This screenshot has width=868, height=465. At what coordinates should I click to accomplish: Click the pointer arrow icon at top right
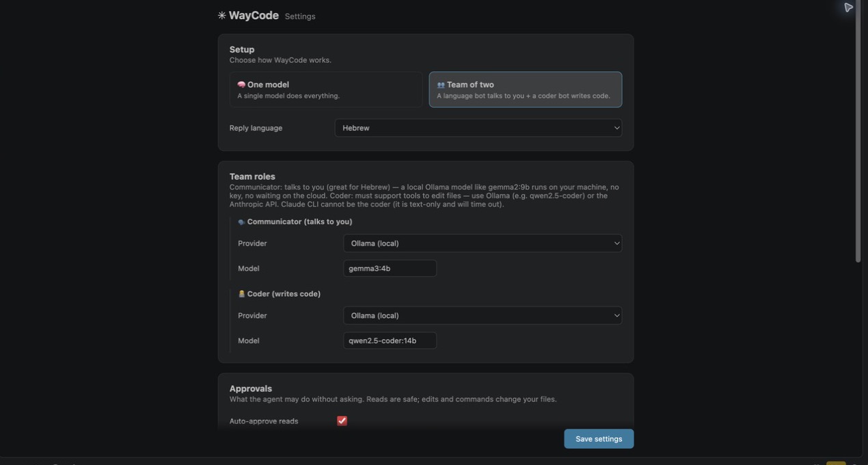[848, 8]
